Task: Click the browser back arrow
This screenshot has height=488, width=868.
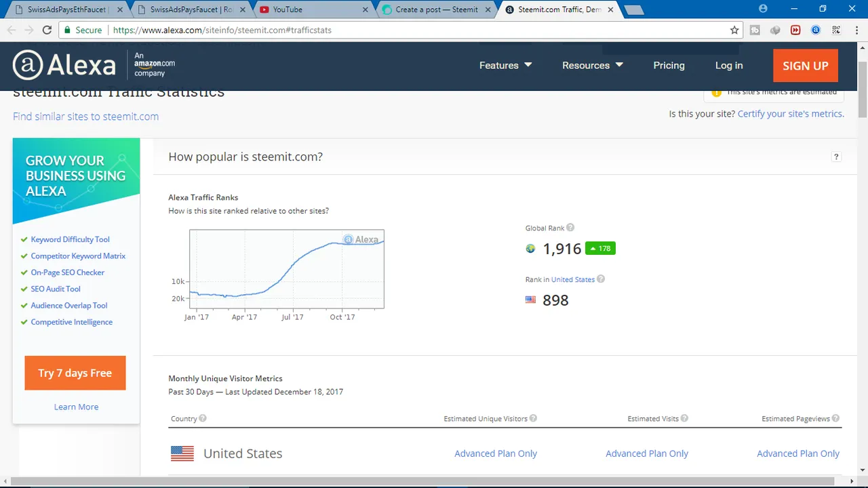Action: [x=12, y=30]
